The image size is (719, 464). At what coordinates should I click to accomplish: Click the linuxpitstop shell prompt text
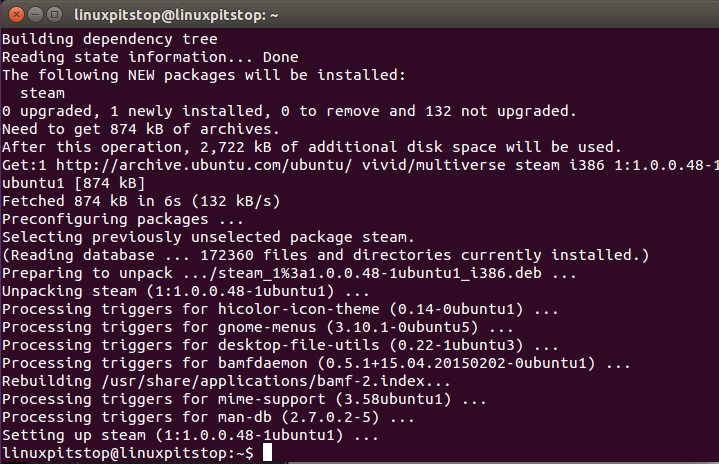click(127, 453)
